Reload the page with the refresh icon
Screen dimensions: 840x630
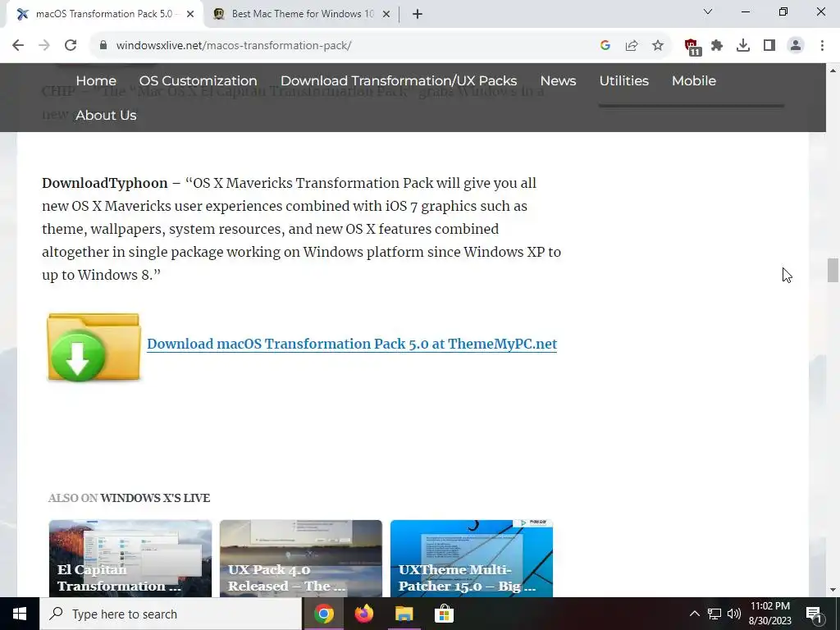pyautogui.click(x=71, y=46)
